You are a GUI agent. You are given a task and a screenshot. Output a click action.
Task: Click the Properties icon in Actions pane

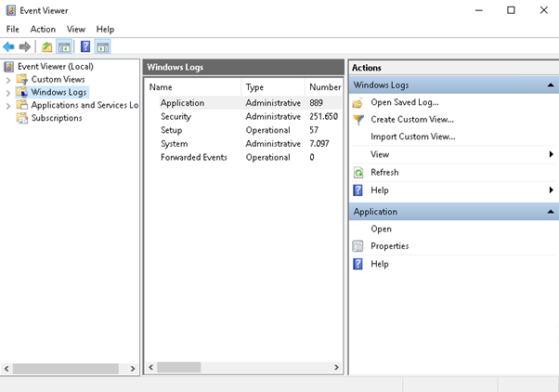[357, 246]
